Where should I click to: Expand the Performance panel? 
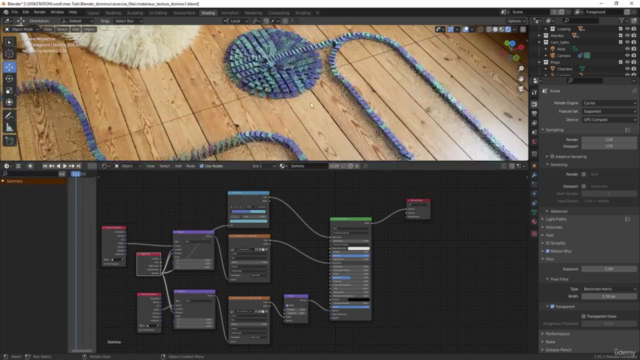pos(558,334)
